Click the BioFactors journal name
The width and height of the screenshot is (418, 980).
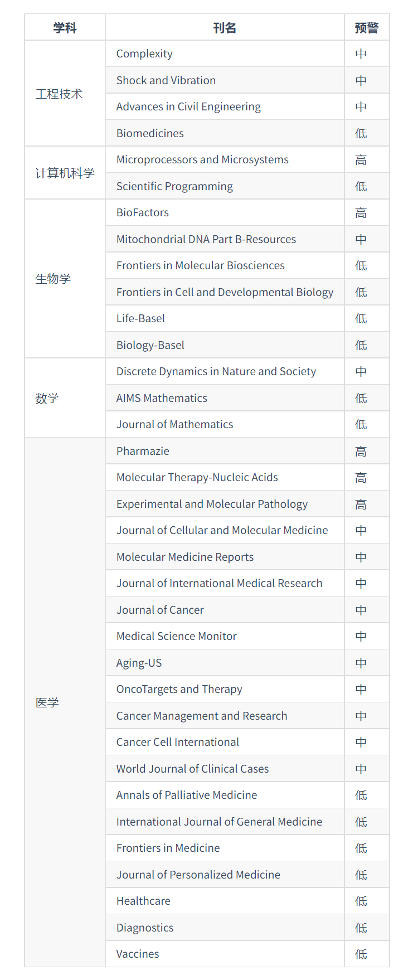pos(142,213)
